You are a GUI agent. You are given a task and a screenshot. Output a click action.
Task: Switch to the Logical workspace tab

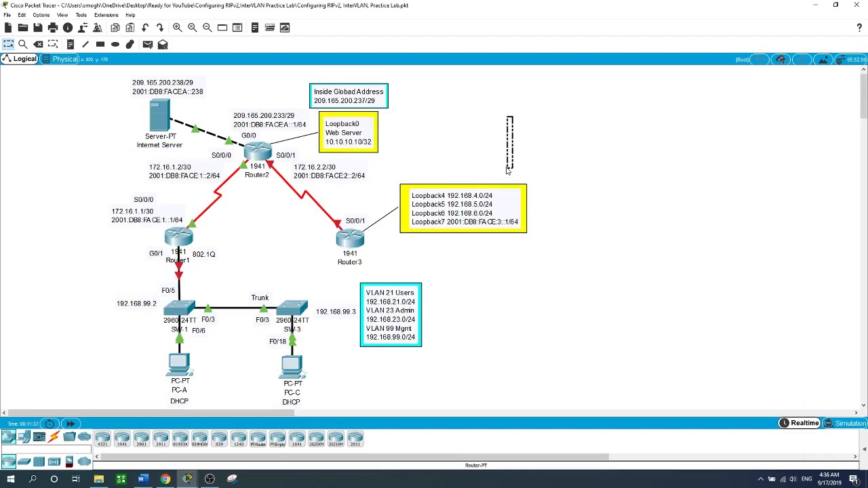pos(19,59)
